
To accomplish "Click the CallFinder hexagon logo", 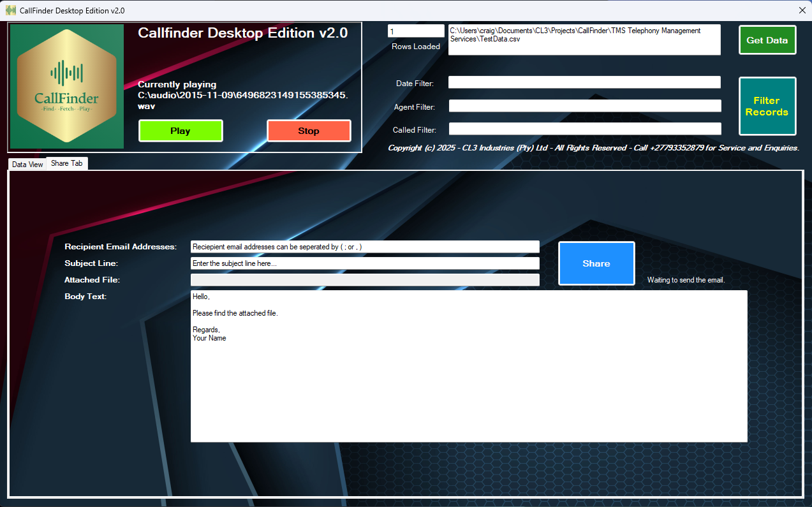I will click(x=66, y=87).
